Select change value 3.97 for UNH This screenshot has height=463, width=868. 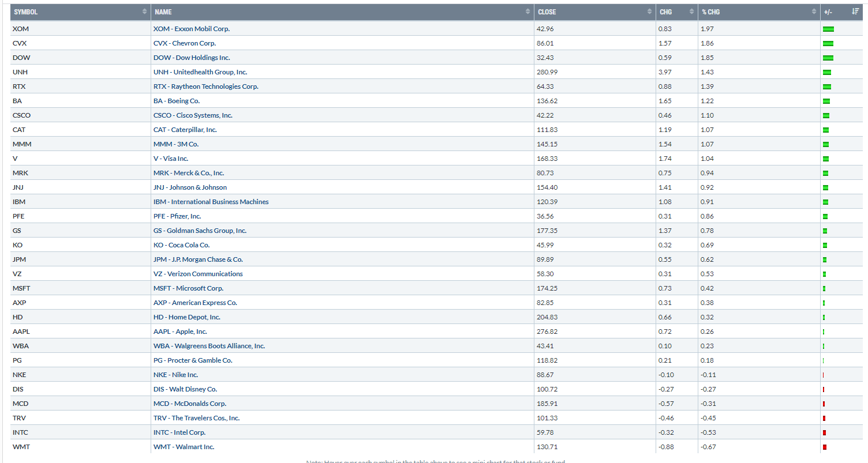[665, 72]
